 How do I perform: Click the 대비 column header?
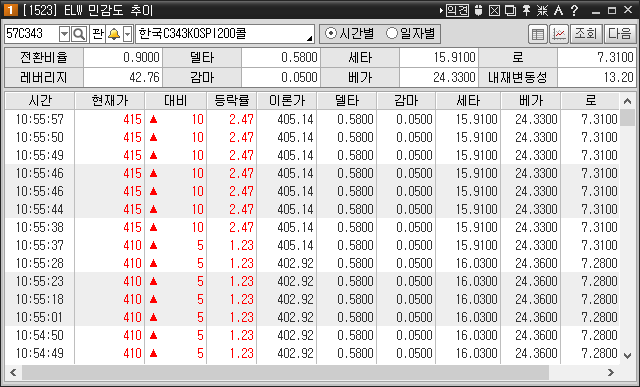pyautogui.click(x=176, y=101)
